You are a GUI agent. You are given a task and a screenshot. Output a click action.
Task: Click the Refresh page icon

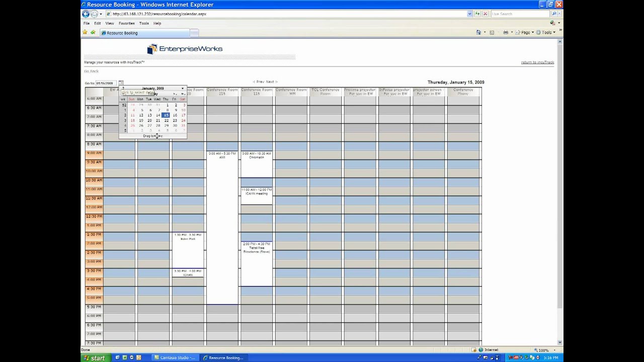pos(478,14)
